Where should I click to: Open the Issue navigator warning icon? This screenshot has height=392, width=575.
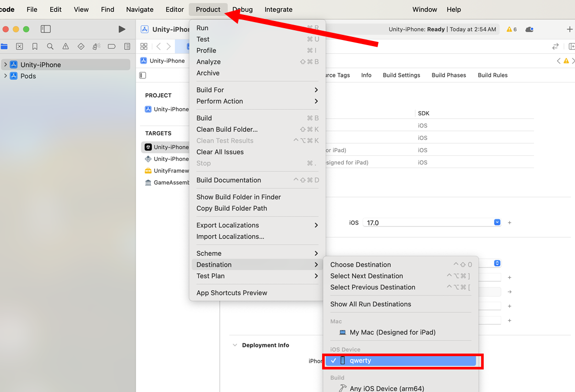[x=66, y=47]
